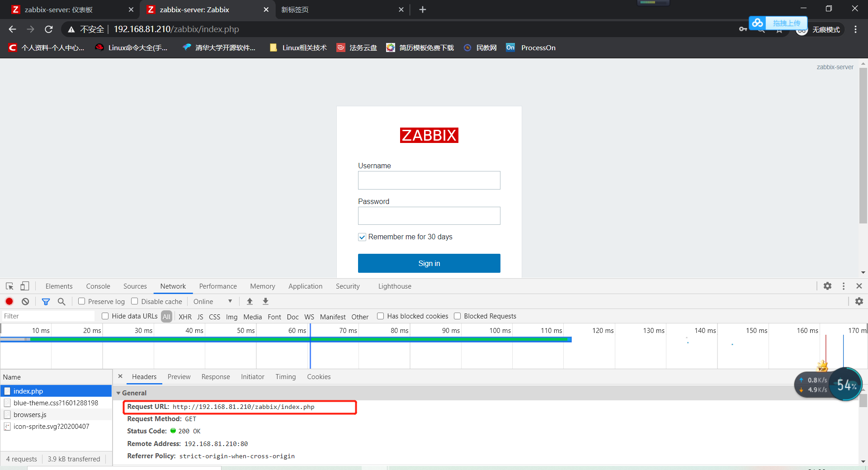Image resolution: width=868 pixels, height=470 pixels.
Task: Click the address bar URL
Action: (x=176, y=29)
